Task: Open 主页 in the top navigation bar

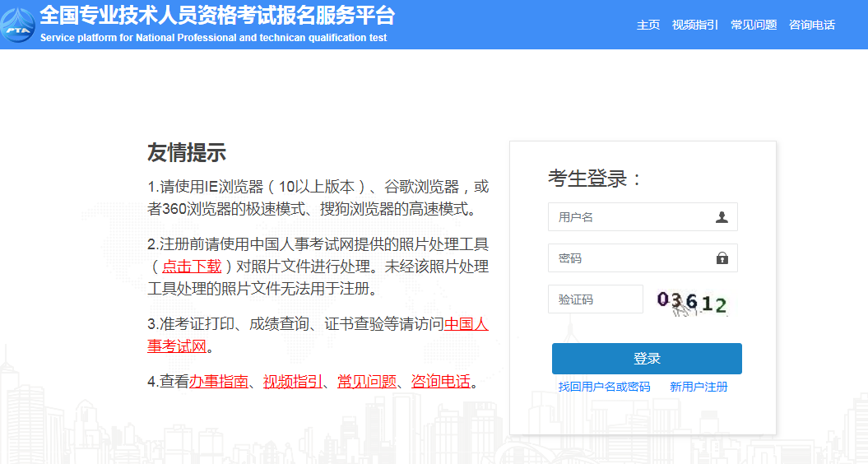Action: tap(648, 25)
